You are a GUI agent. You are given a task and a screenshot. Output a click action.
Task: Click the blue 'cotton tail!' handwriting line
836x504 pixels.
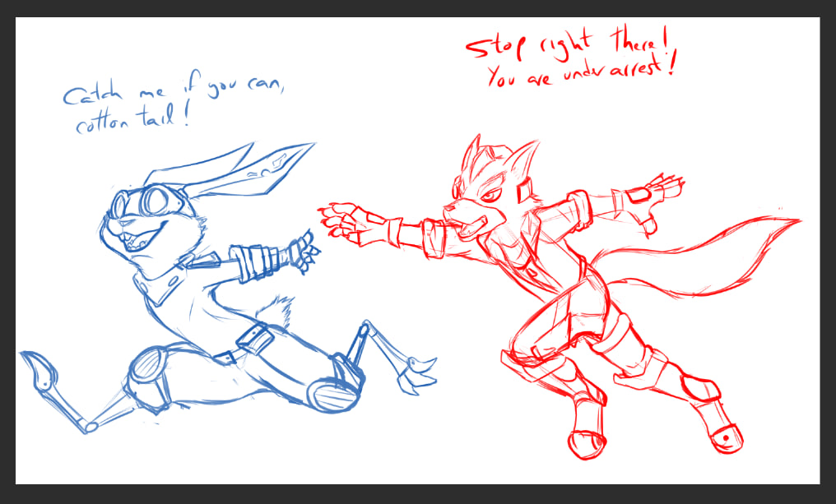[132, 119]
